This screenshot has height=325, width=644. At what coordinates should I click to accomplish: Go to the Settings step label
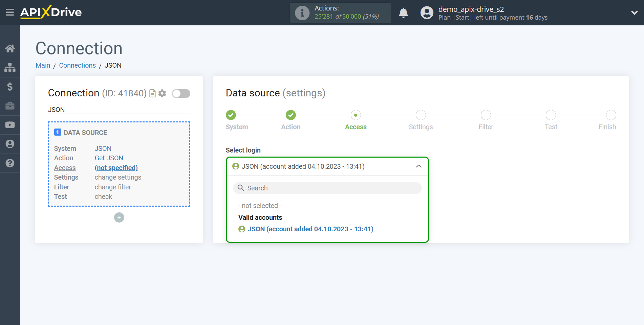click(x=421, y=127)
